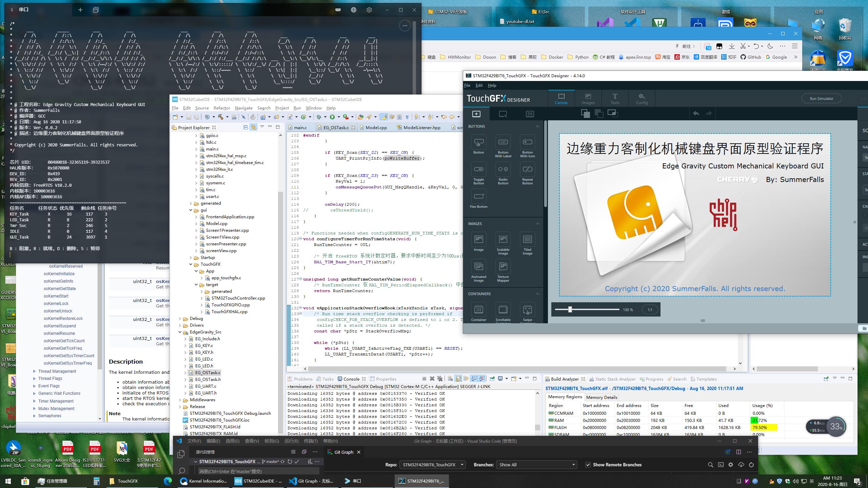Open the Repo dropdown in Git Graph

coord(432,465)
